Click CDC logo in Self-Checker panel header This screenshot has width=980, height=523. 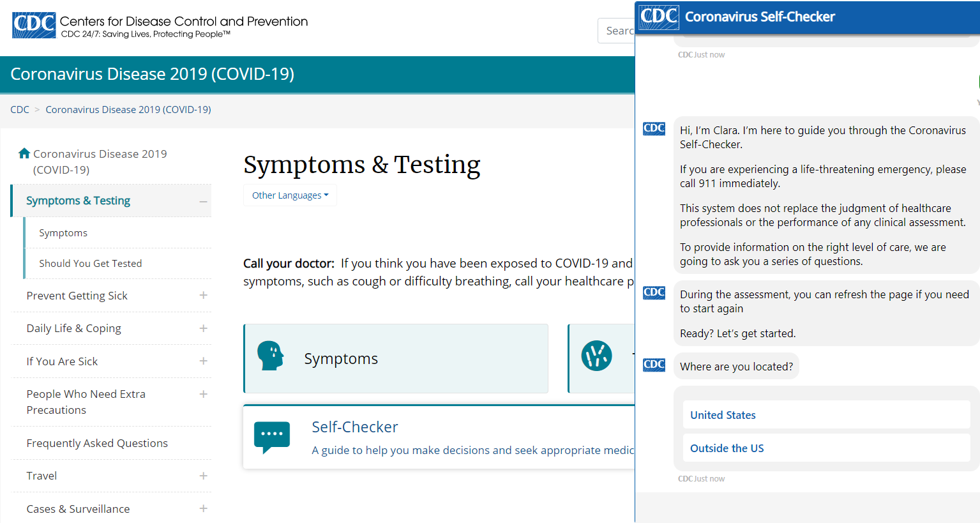(659, 17)
